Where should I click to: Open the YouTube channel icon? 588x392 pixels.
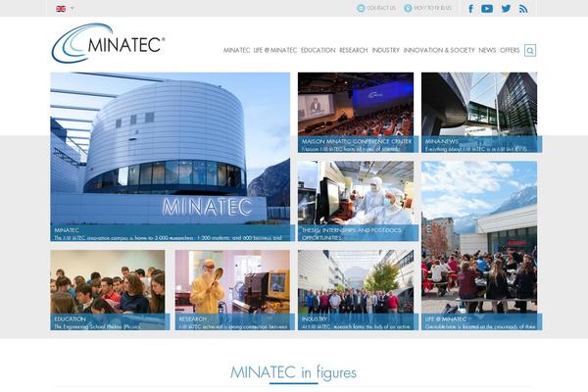click(487, 8)
